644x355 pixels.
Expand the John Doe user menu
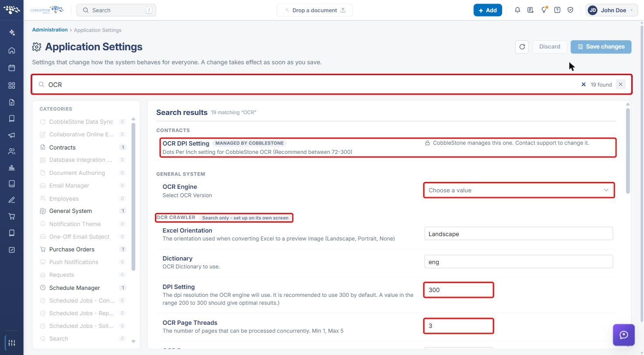pyautogui.click(x=612, y=10)
